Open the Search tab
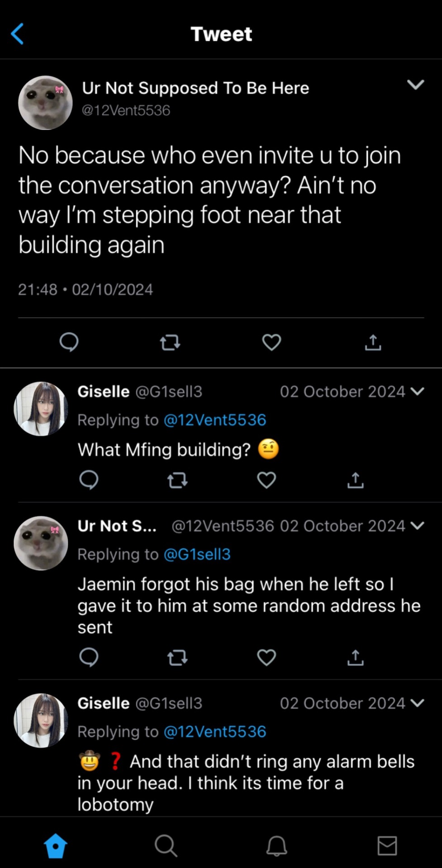The image size is (442, 868). (166, 845)
